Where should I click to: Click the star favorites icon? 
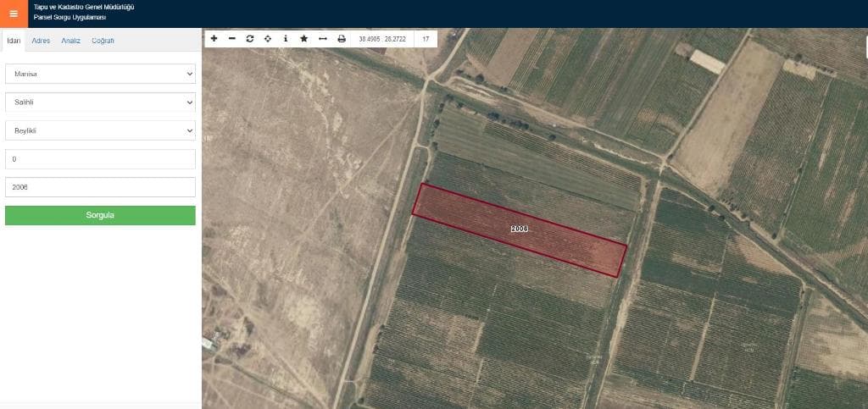(303, 39)
